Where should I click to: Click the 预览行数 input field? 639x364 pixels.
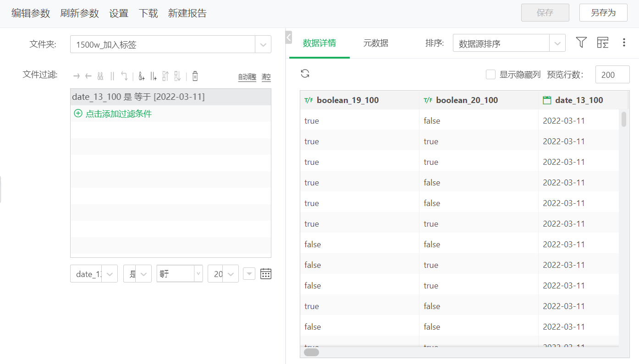click(612, 75)
